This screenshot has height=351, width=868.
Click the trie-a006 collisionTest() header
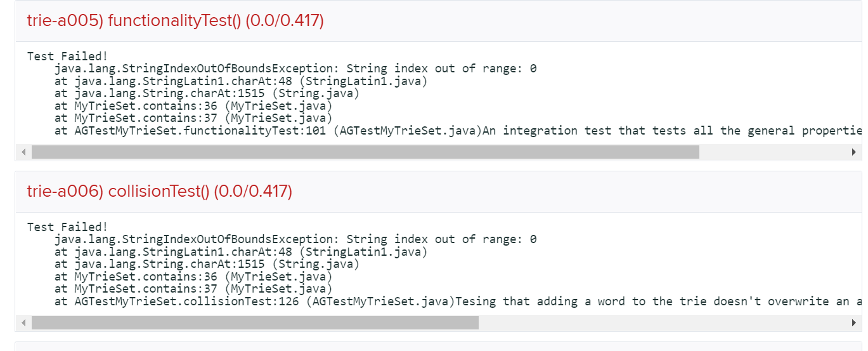point(159,191)
